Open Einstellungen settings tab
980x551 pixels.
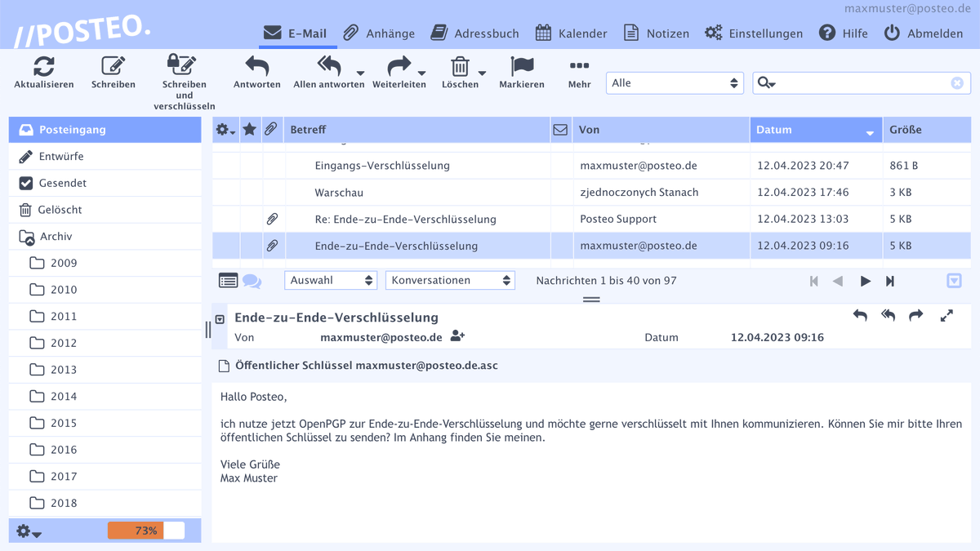click(x=753, y=33)
